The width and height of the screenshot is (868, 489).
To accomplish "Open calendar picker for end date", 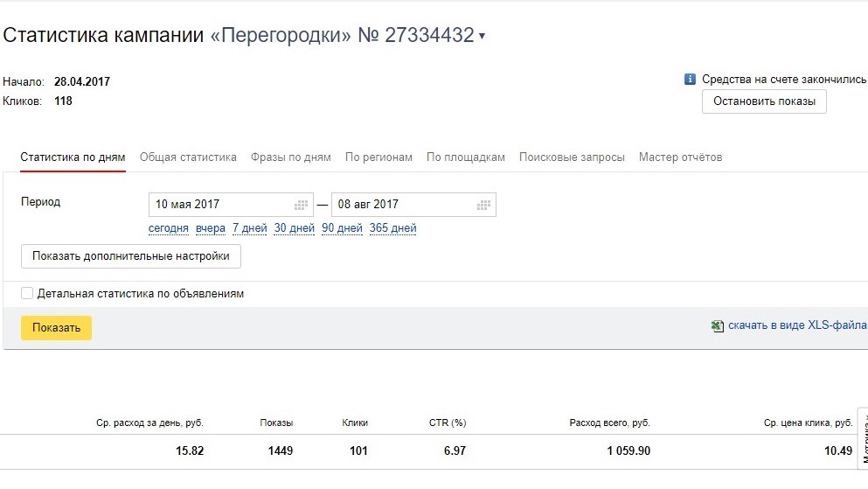I will point(483,205).
